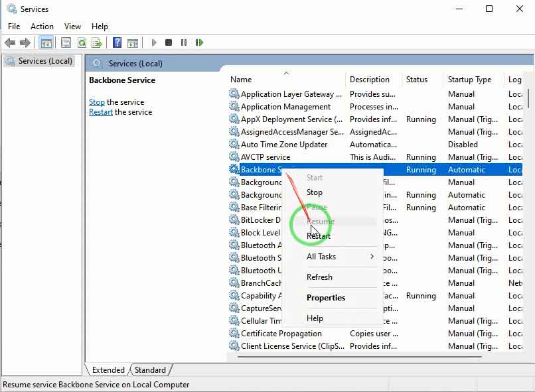Click the Restart the service link
Viewport: 535px width, 392px height.
(x=101, y=112)
